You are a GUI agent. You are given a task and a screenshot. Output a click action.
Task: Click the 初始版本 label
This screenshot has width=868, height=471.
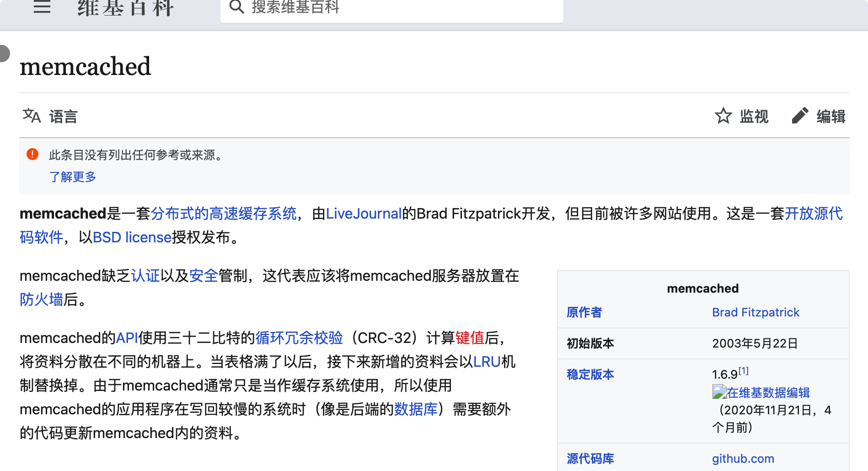click(590, 343)
